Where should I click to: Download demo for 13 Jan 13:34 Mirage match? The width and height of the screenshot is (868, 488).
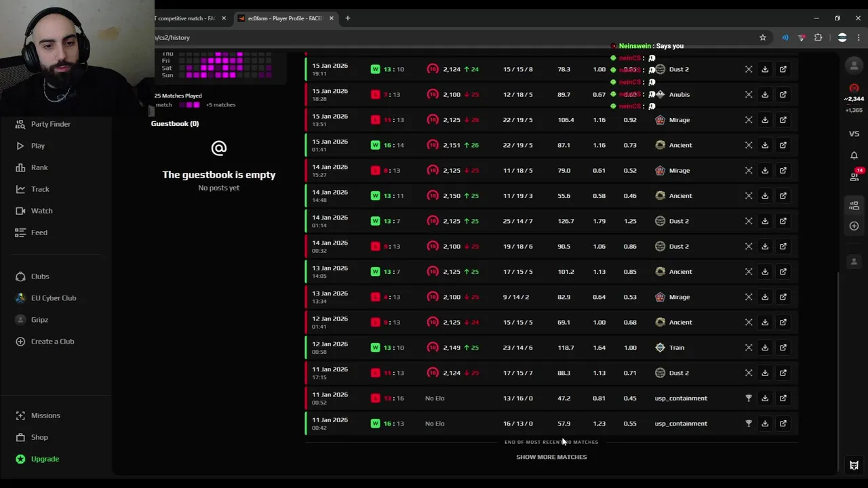(765, 297)
